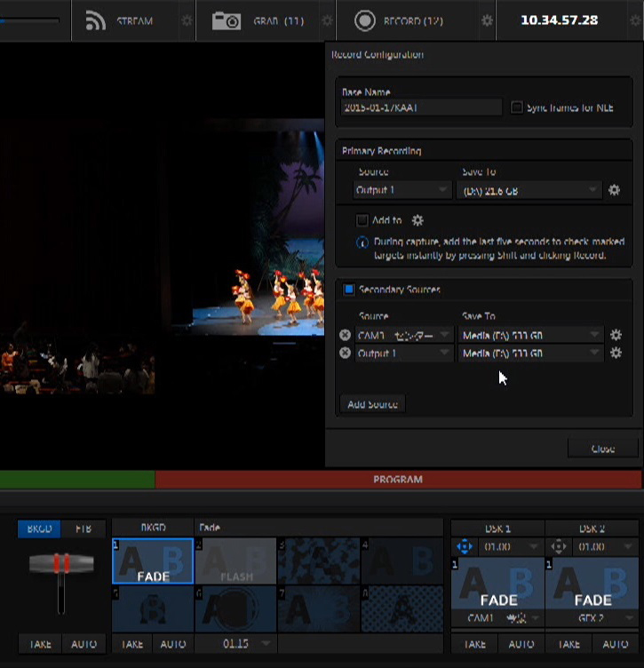The width and height of the screenshot is (644, 668).
Task: Remove the CAM1 secondary source
Action: pyautogui.click(x=346, y=335)
